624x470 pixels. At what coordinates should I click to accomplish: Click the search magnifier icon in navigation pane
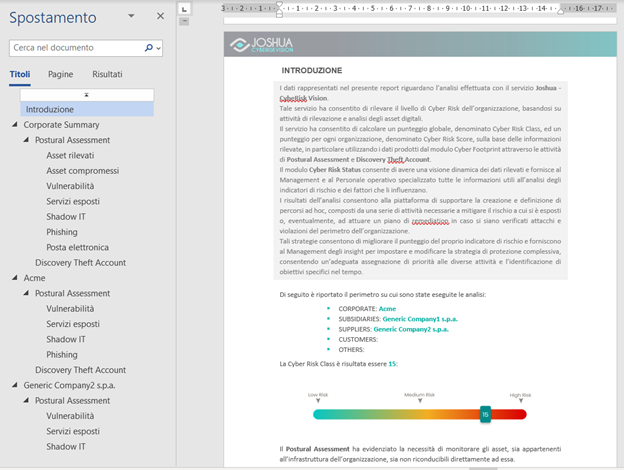pos(148,48)
